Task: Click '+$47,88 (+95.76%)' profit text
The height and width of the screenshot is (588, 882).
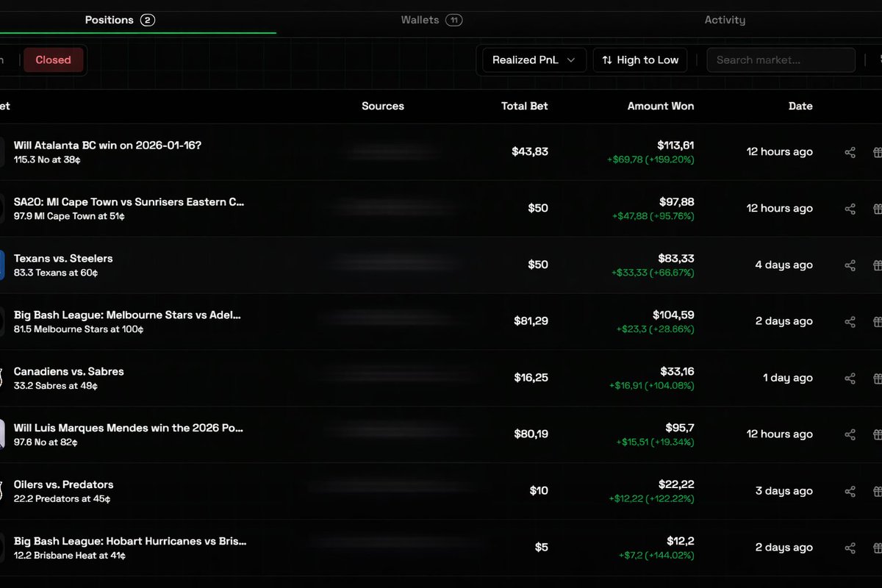Action: tap(653, 216)
